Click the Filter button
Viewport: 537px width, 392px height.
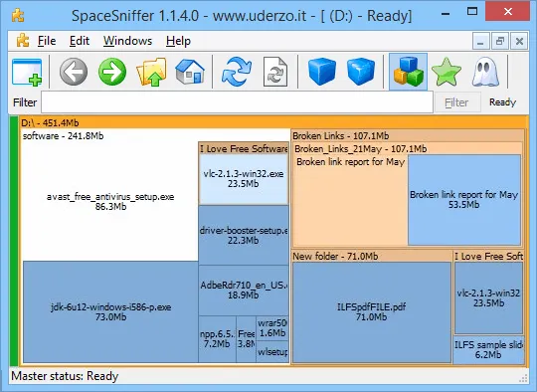click(456, 102)
